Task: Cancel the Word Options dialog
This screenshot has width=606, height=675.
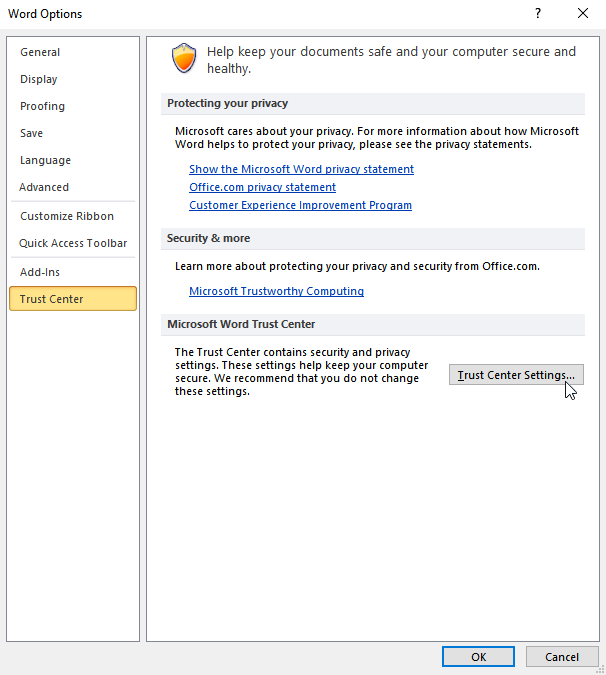Action: tap(562, 657)
